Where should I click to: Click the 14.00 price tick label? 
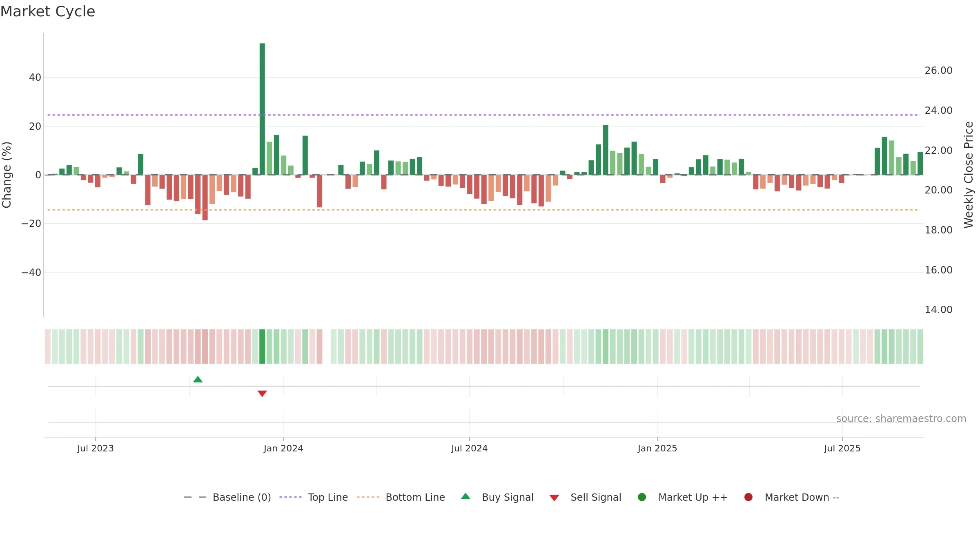[x=939, y=310]
